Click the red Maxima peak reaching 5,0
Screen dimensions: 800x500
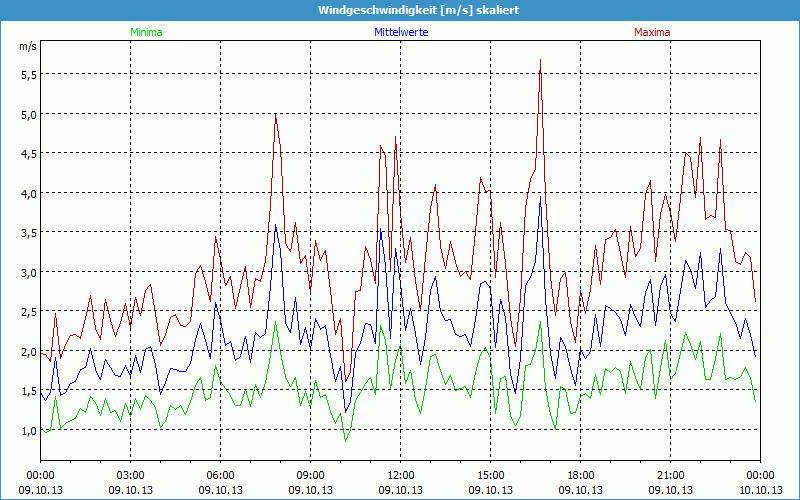pos(276,115)
